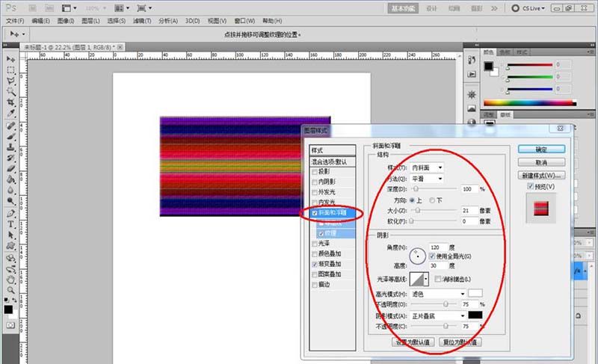Open the 样式(T) bevel style dropdown
Screen dimensions: 598x364
coord(427,167)
